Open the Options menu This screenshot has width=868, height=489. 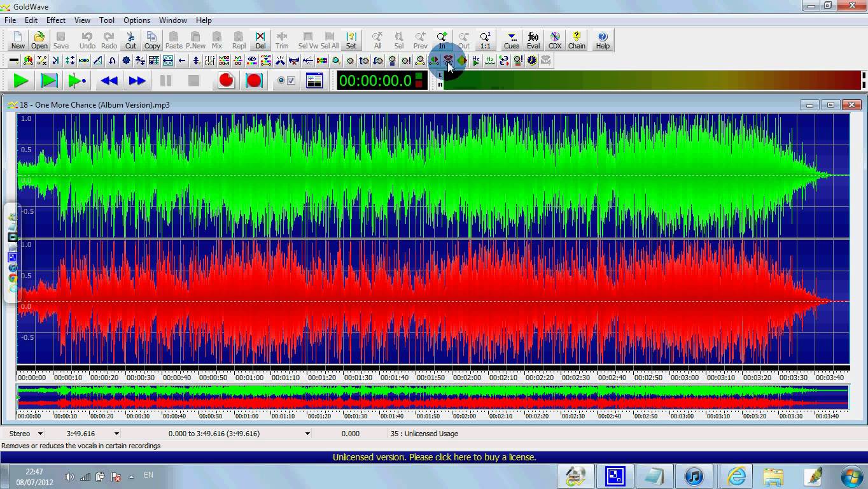(137, 20)
